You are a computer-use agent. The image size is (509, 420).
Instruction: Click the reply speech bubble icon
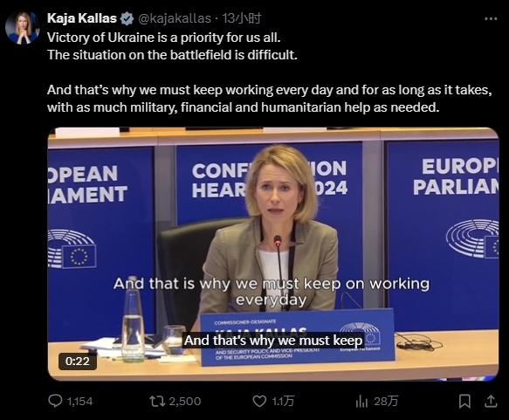(55, 401)
